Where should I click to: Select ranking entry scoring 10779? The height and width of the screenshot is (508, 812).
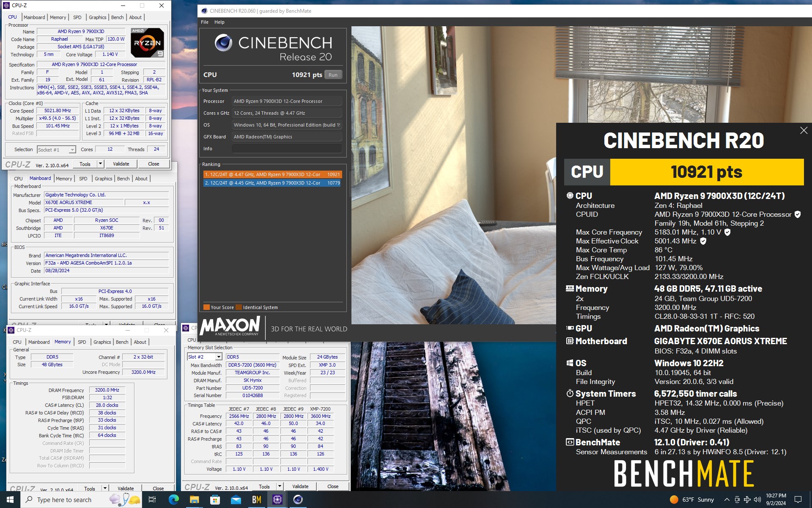[x=272, y=183]
